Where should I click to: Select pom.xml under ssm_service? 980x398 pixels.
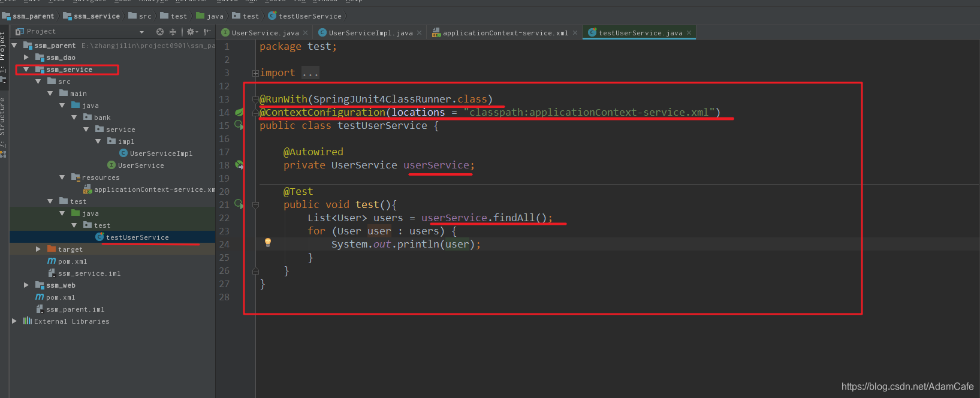67,261
